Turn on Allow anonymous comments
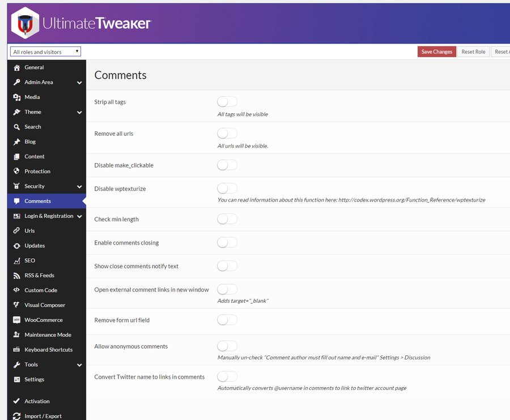The image size is (510, 420). coord(227,346)
